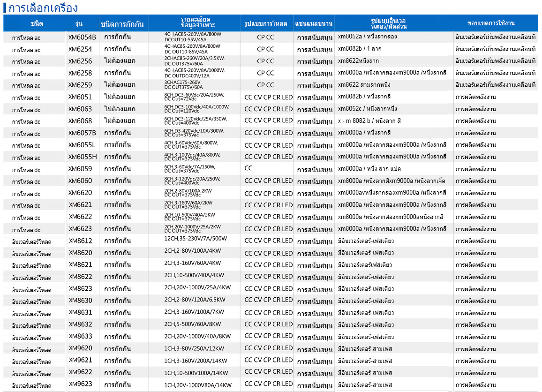Click 'xm8622 สามลากหนึ่ง' cell

pyautogui.click(x=364, y=84)
